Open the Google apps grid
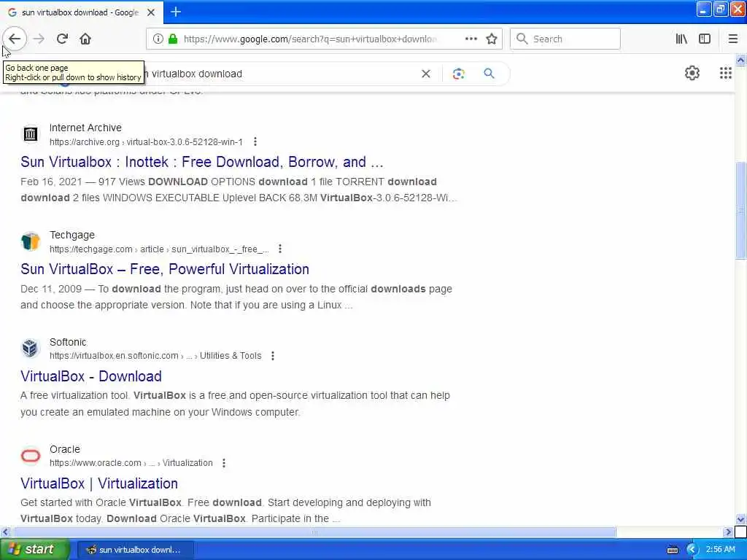 pyautogui.click(x=726, y=73)
